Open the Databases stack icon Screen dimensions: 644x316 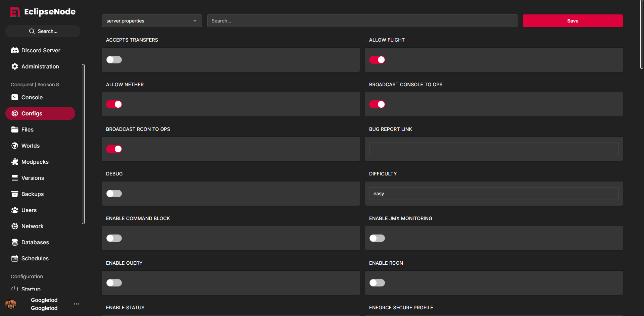(15, 242)
